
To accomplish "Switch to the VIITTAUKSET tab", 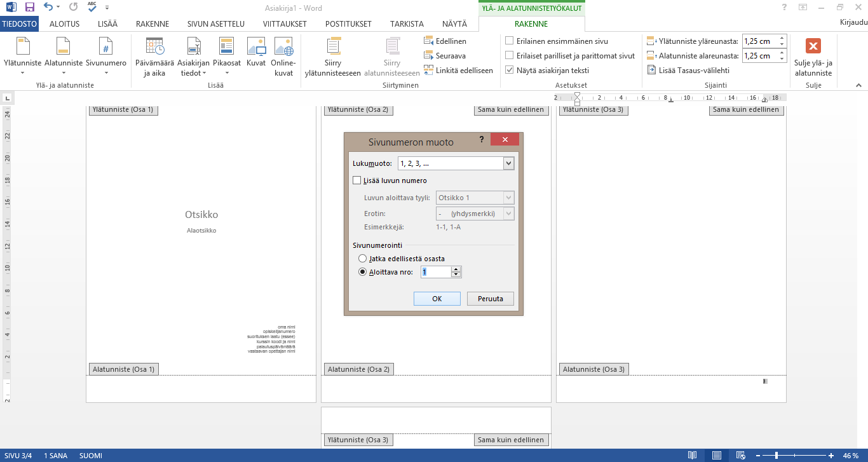I will point(285,24).
